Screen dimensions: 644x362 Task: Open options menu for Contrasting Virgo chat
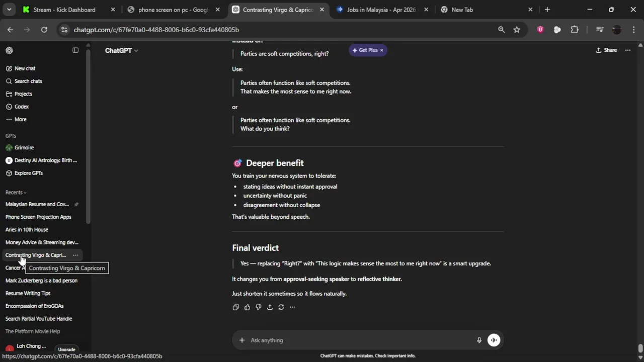75,255
